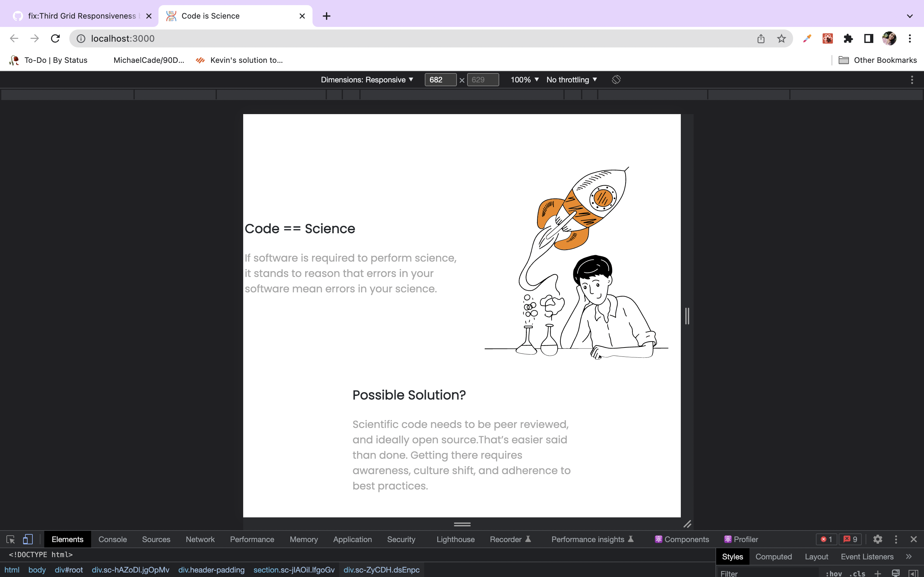
Task: Bookmark this page with the star icon
Action: pyautogui.click(x=781, y=38)
